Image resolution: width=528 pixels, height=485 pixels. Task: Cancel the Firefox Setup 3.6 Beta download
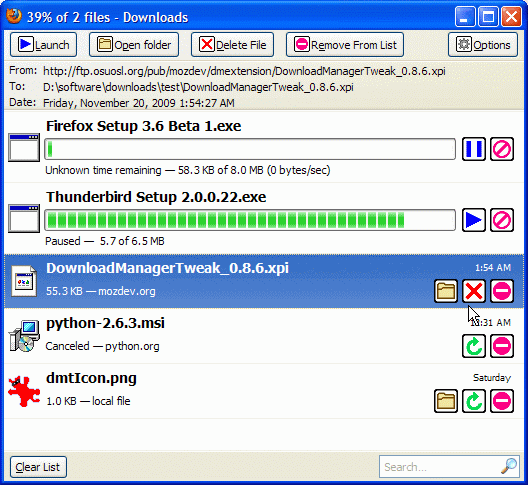[x=502, y=149]
